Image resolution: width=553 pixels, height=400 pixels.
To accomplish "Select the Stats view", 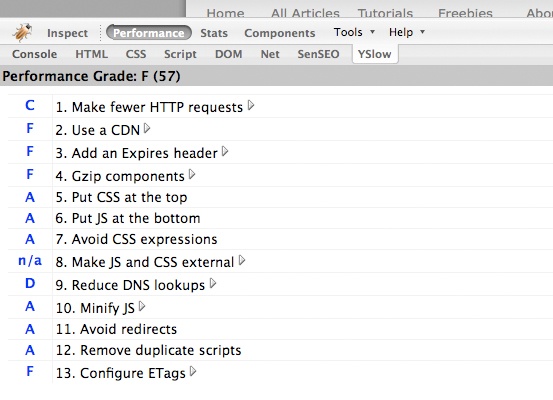I will point(214,33).
